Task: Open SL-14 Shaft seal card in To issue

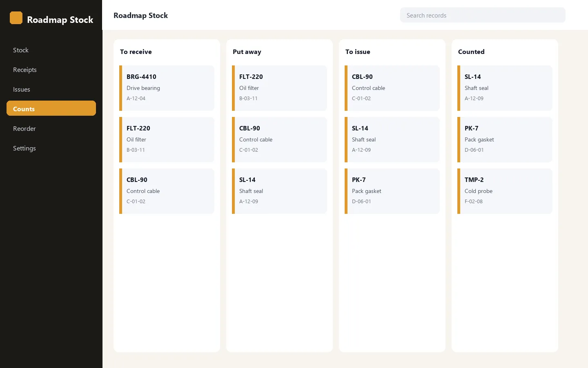Action: 392,139
